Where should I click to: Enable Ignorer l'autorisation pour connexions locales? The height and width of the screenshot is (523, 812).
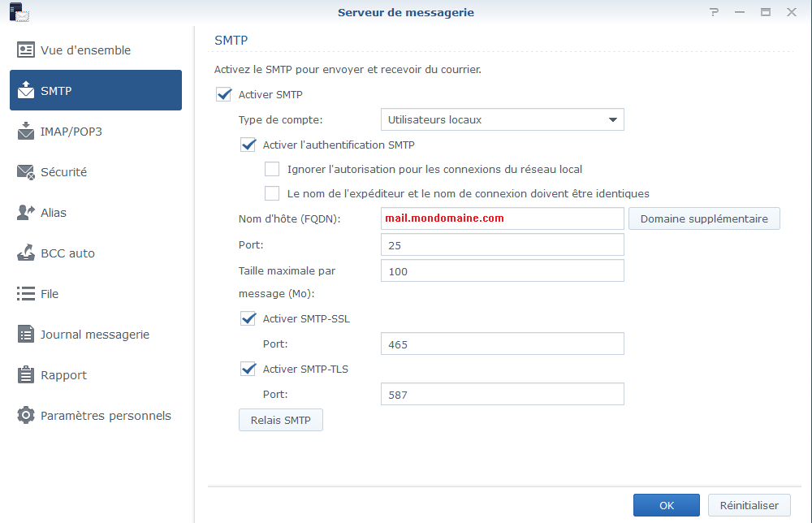273,170
